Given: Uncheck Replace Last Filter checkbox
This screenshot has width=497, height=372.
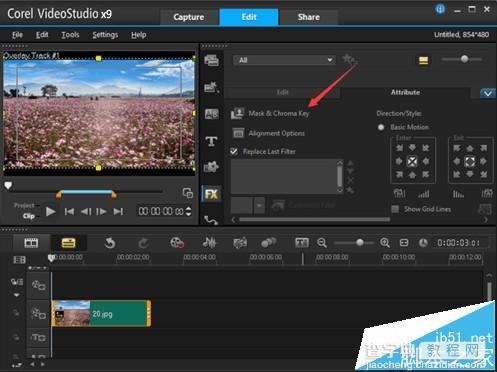Looking at the screenshot, I should click(234, 152).
